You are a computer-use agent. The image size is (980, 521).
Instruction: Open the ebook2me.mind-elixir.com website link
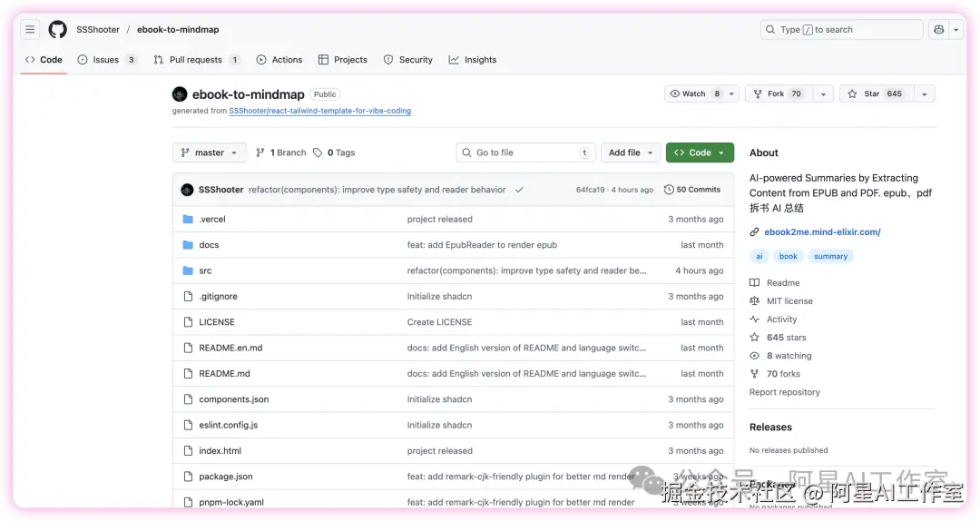tap(822, 232)
